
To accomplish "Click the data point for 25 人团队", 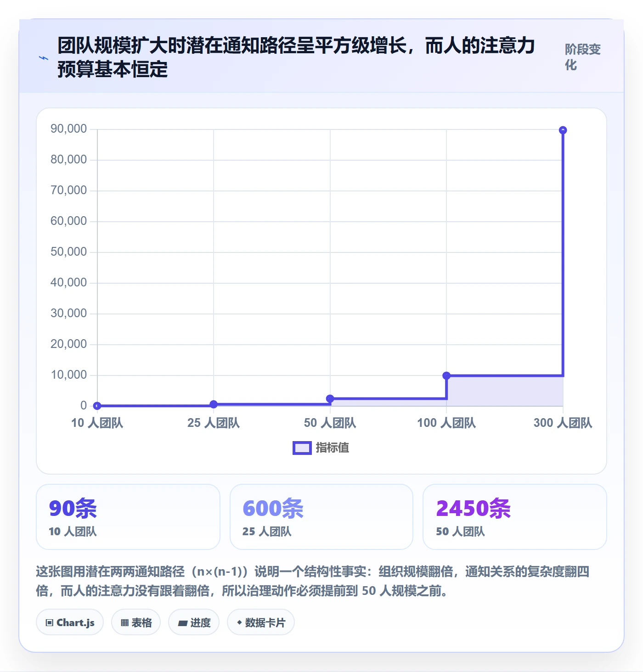I will 214,404.
